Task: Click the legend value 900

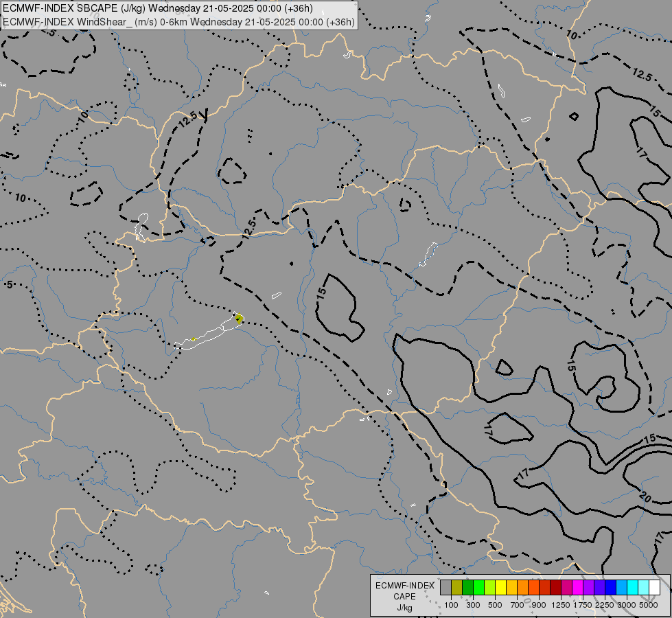Action: [x=539, y=605]
